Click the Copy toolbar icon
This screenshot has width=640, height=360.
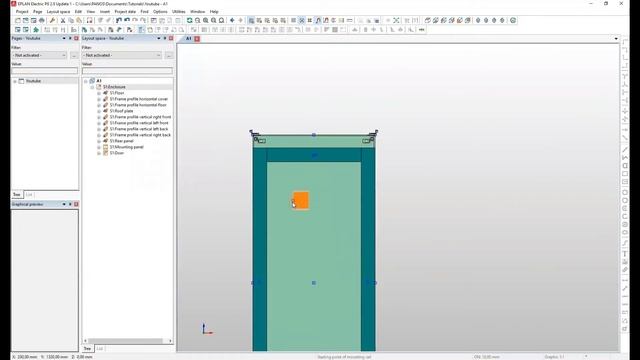click(71, 20)
